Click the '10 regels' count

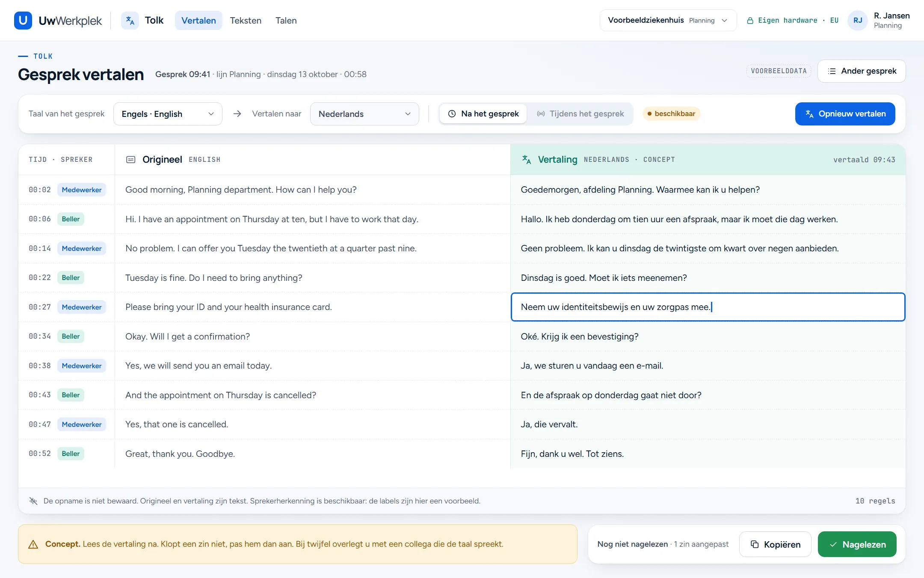click(875, 501)
